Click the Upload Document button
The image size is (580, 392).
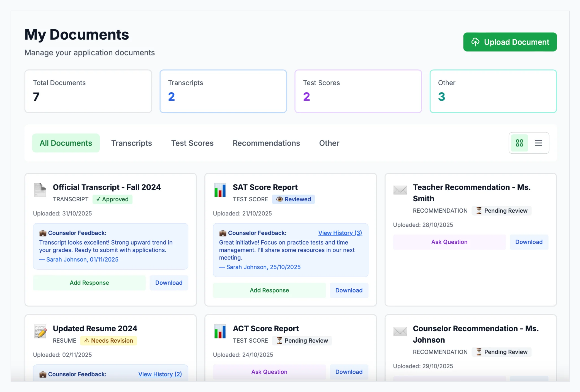pos(510,42)
